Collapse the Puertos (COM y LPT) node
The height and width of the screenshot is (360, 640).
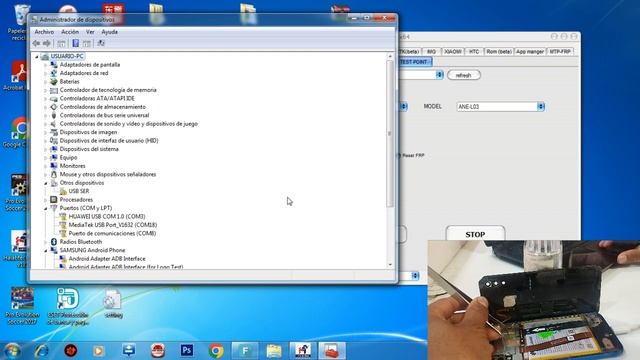(x=46, y=209)
